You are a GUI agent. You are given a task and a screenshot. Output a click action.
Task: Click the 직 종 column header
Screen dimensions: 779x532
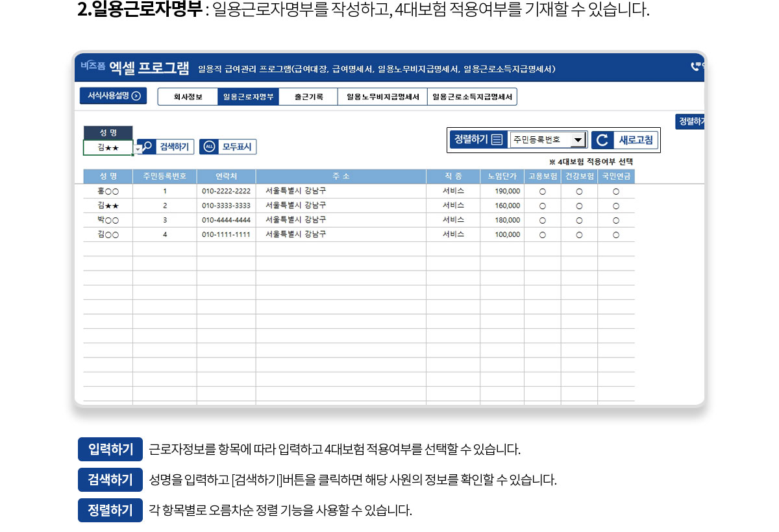[x=453, y=176]
